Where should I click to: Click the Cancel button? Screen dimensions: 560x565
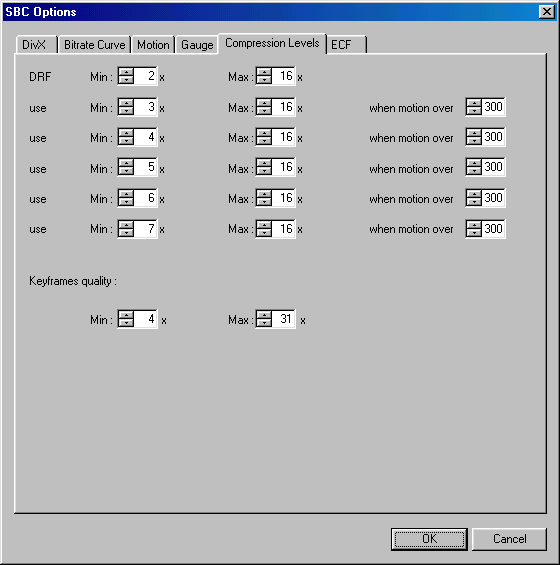point(509,539)
